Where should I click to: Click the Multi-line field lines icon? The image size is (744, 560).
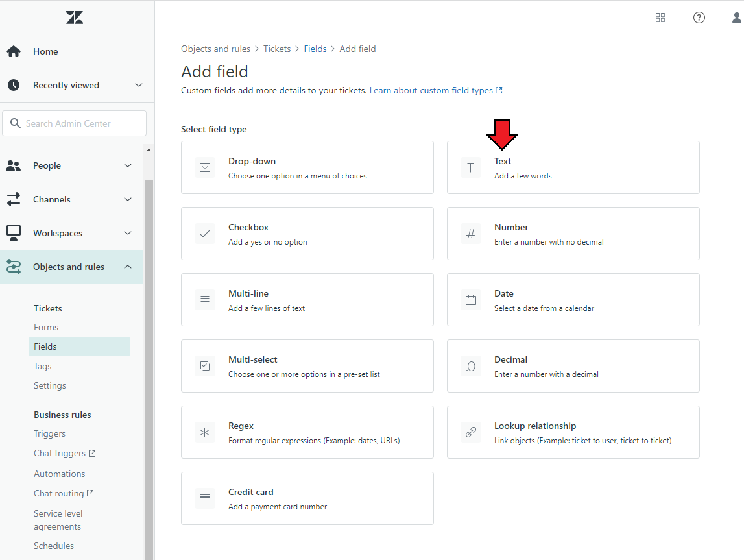click(205, 300)
